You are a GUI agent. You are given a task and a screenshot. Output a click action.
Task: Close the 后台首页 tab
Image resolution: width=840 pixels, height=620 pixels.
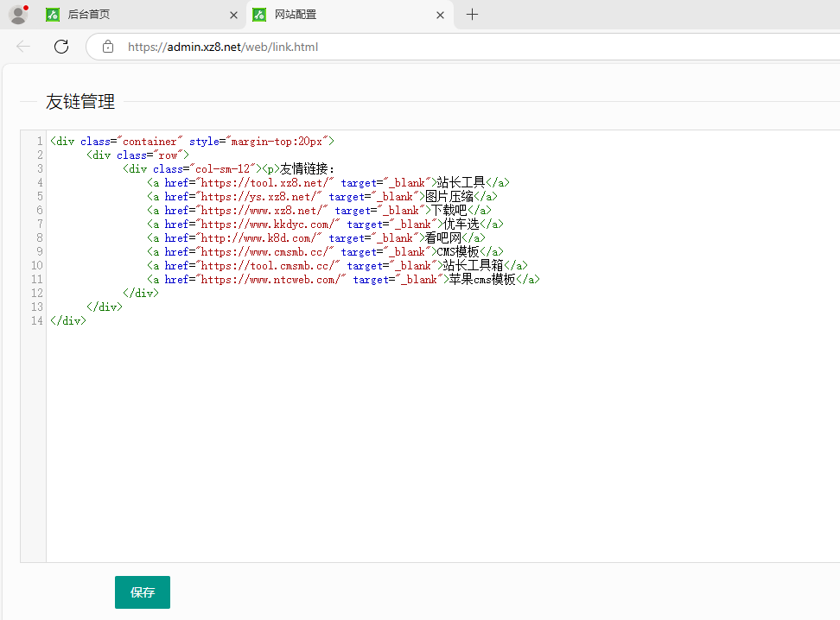pyautogui.click(x=233, y=15)
